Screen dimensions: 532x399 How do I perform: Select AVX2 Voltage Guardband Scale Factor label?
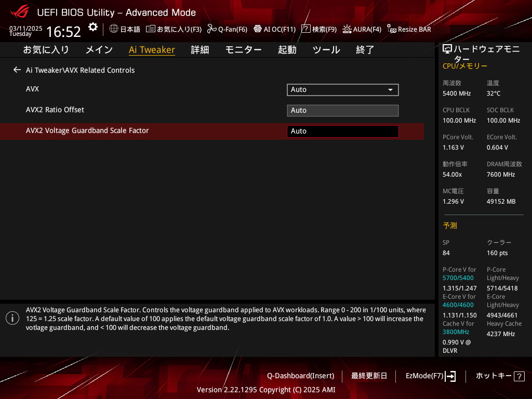[87, 130]
